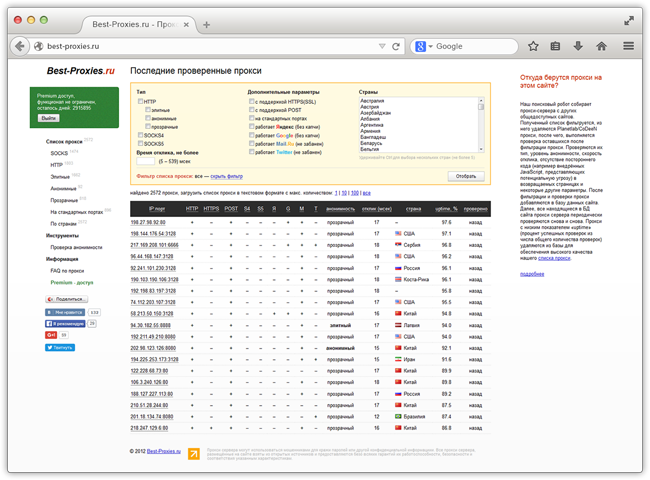The height and width of the screenshot is (480, 650).
Task: Click the red Google+ button
Action: pyautogui.click(x=51, y=335)
